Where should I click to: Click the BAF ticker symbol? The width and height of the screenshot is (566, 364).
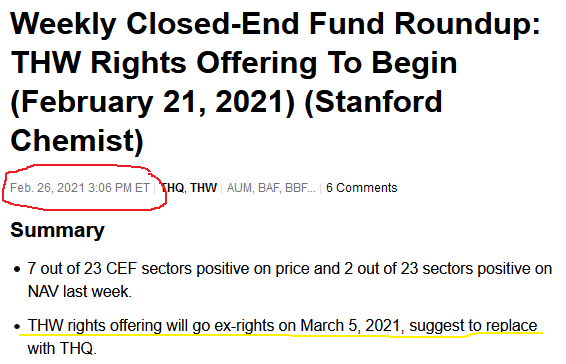coord(269,188)
